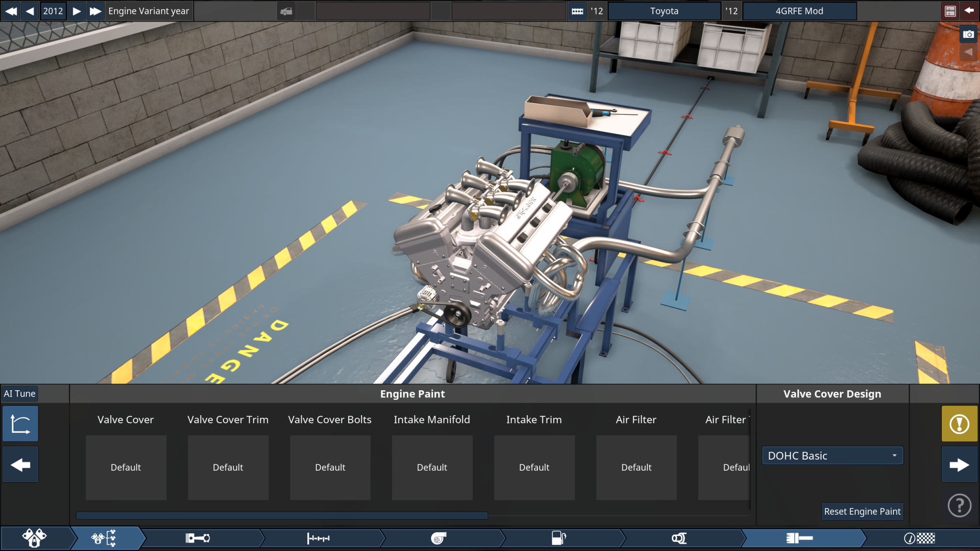Open the bottom end piston tab
This screenshot has width=980, height=551.
(197, 538)
